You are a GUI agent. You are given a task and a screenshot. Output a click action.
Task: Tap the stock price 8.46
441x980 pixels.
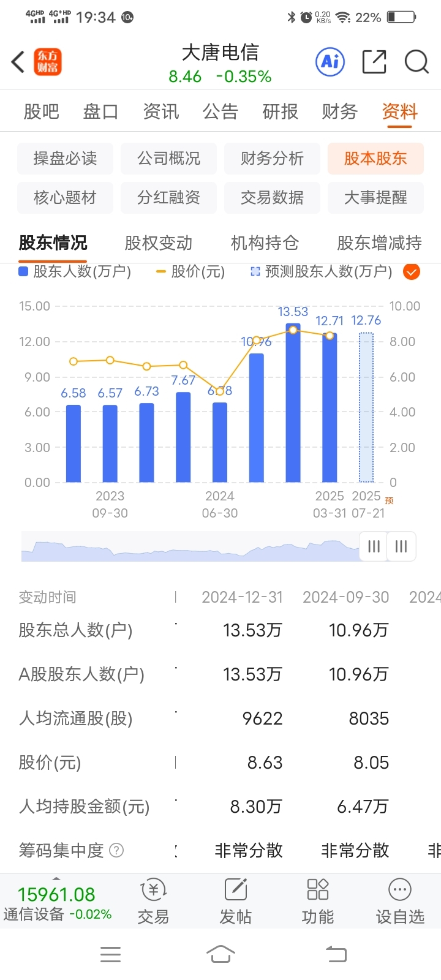185,77
